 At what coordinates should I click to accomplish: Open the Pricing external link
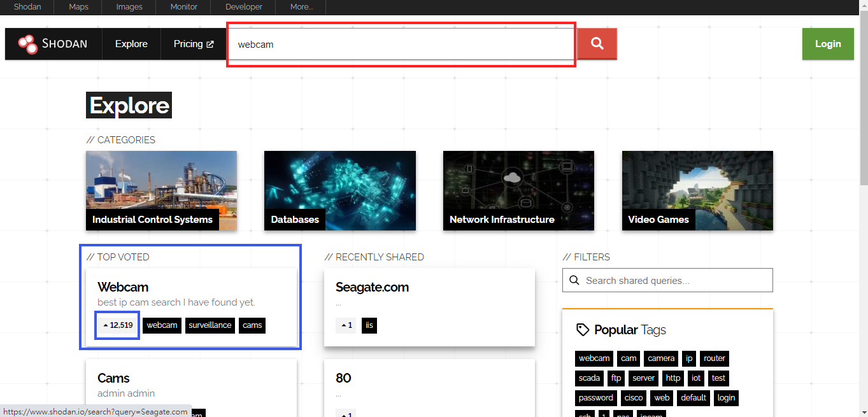[x=194, y=44]
